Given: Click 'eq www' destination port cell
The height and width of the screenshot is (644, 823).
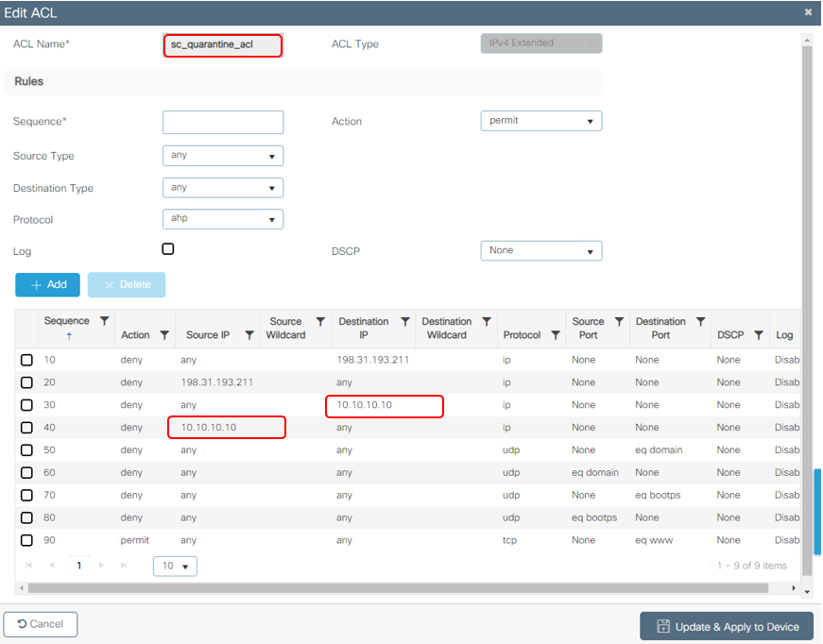Looking at the screenshot, I should (x=654, y=541).
